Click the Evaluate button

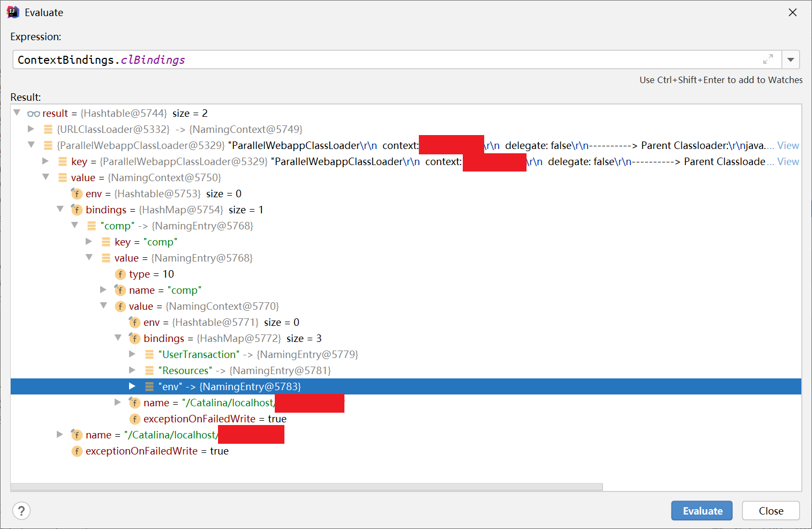702,511
